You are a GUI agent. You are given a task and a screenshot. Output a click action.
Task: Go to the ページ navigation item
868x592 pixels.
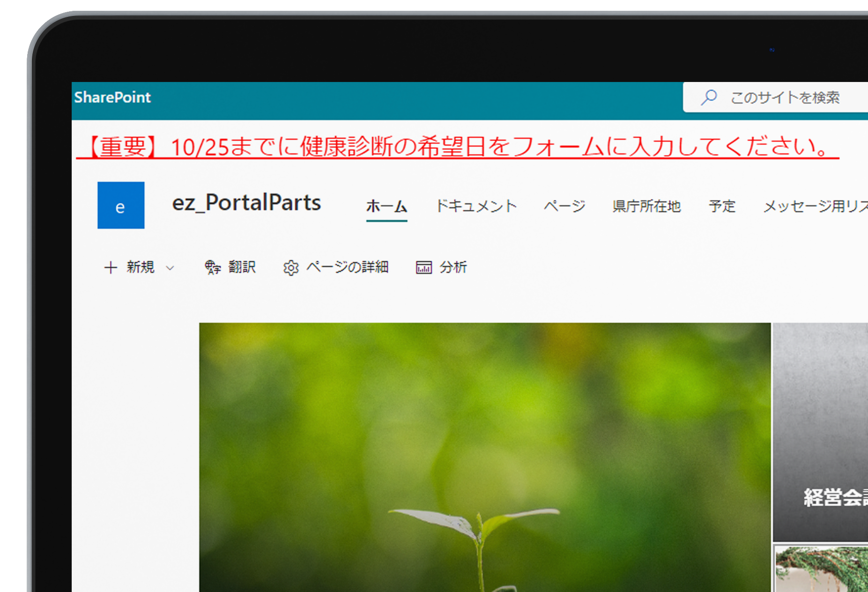564,206
